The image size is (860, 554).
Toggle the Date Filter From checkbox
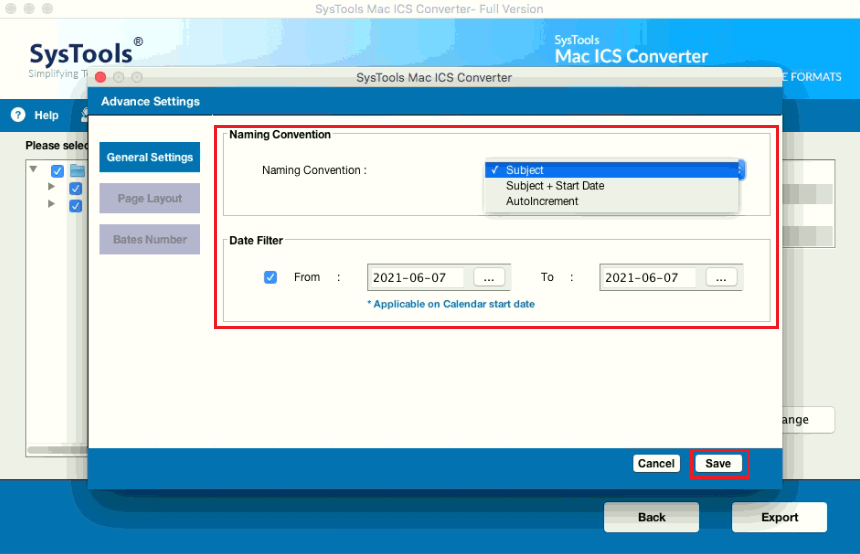tap(270, 277)
